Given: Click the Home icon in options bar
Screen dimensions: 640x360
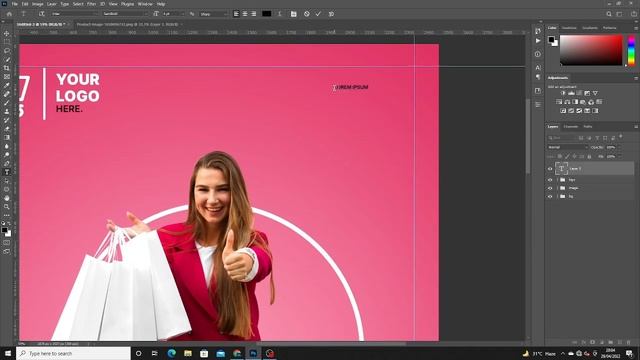Looking at the screenshot, I should click(9, 14).
